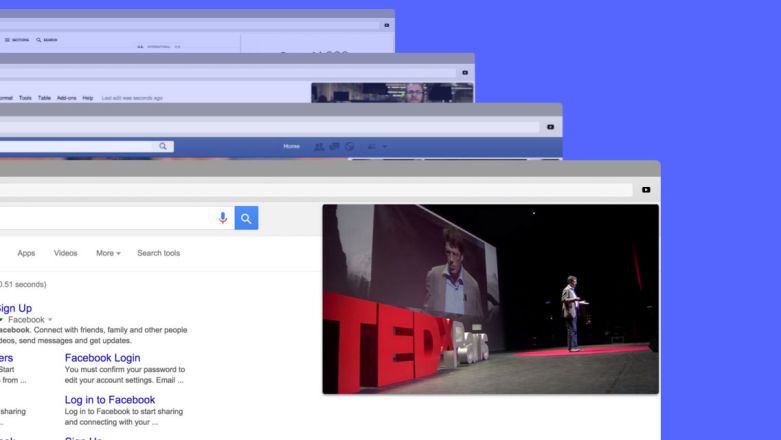The height and width of the screenshot is (440, 781).
Task: Click the small video thumbnail in Docs window
Action: coord(392,93)
